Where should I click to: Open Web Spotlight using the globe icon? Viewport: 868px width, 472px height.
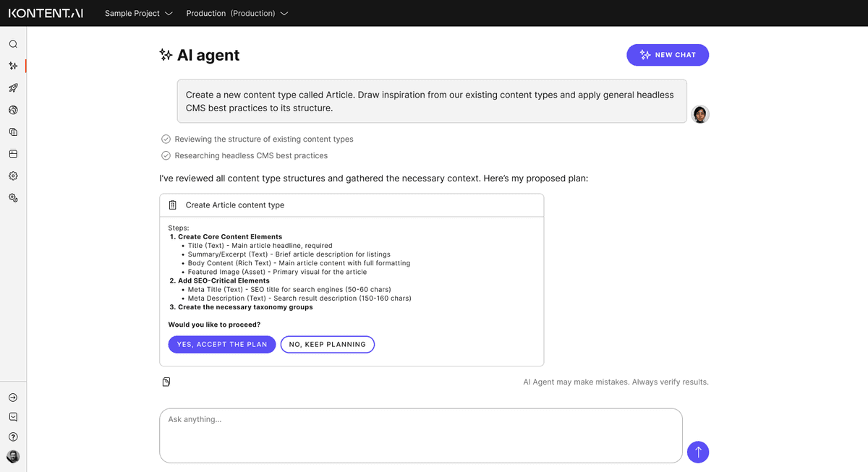[x=13, y=110]
